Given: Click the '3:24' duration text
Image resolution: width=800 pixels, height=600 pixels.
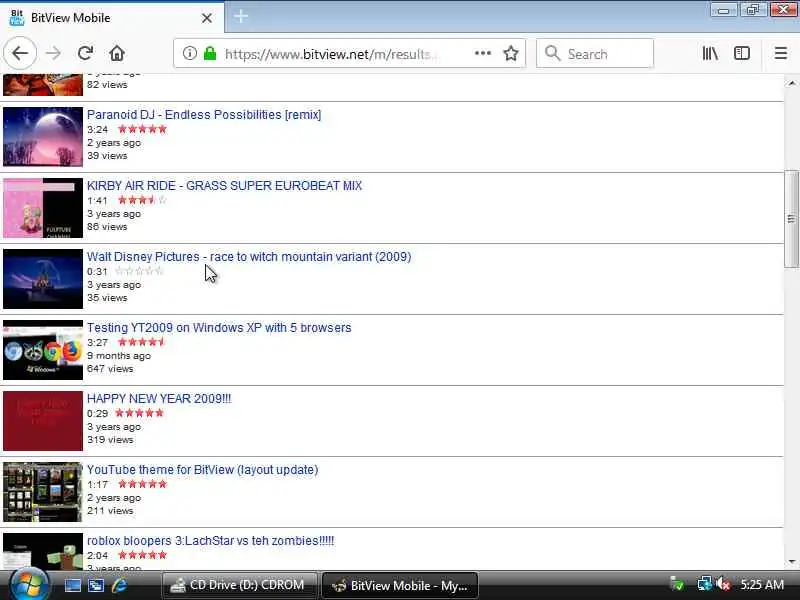Looking at the screenshot, I should [97, 130].
